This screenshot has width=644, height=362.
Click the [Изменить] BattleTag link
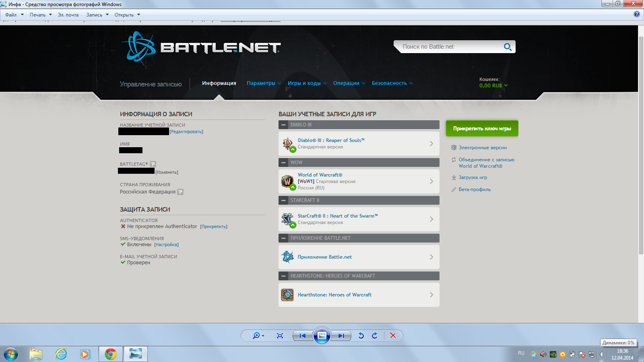[167, 172]
